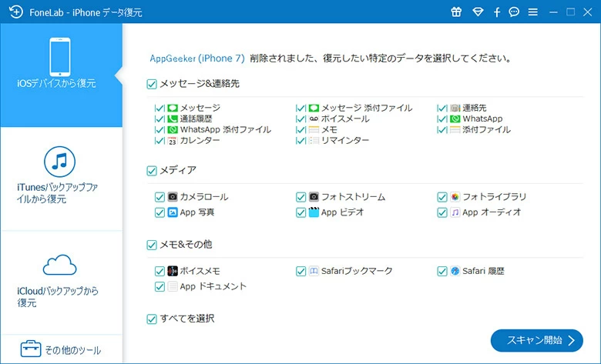Click the フォトライブラリ photos icon
This screenshot has width=601, height=364.
tap(455, 197)
